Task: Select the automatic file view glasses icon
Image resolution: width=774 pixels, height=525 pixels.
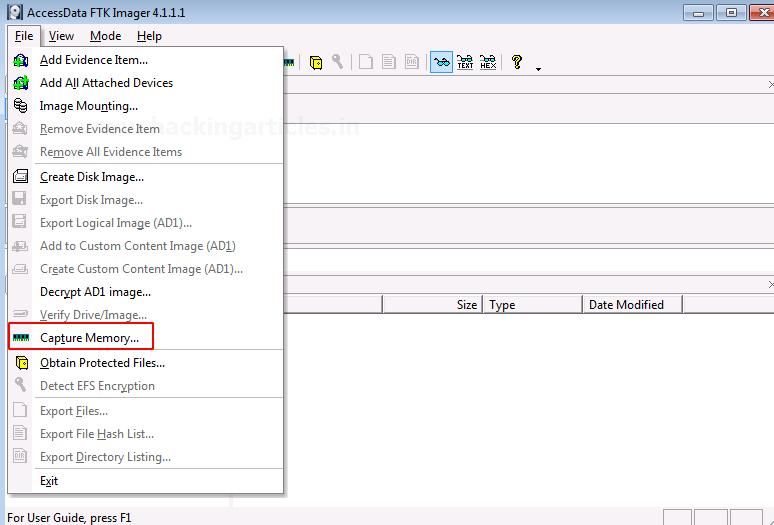Action: [x=441, y=62]
